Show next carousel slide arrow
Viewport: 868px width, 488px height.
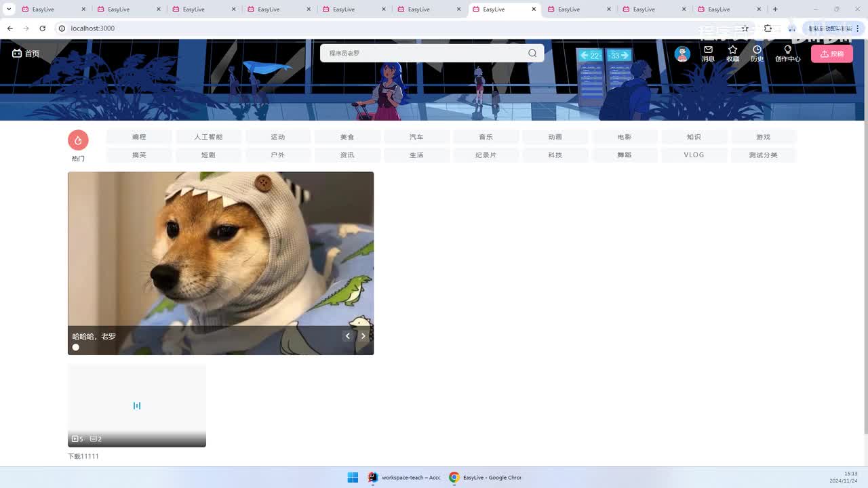(363, 336)
